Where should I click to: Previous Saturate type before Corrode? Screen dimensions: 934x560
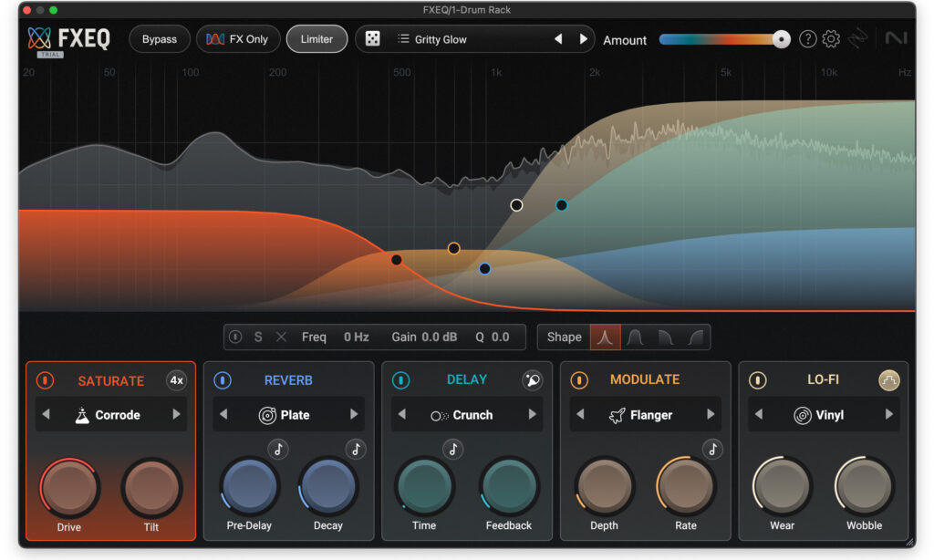(x=46, y=414)
